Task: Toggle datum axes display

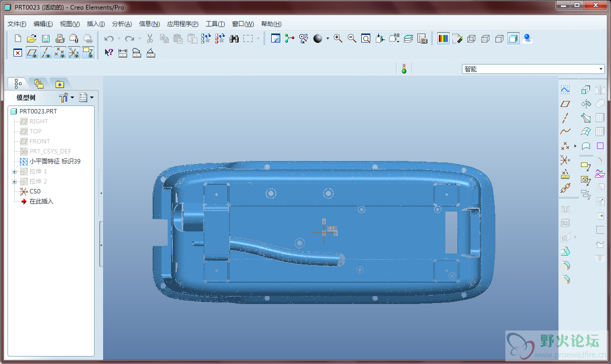Action: pyautogui.click(x=46, y=52)
